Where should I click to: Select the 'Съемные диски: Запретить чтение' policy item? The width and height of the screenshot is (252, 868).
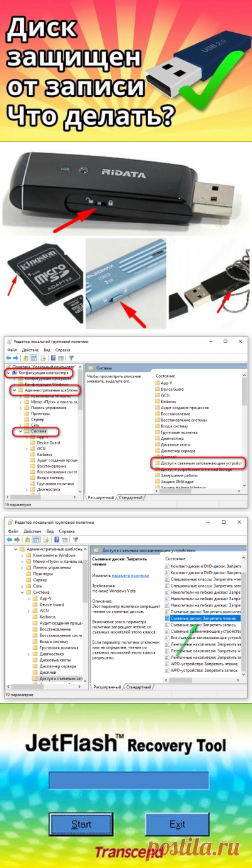(204, 618)
